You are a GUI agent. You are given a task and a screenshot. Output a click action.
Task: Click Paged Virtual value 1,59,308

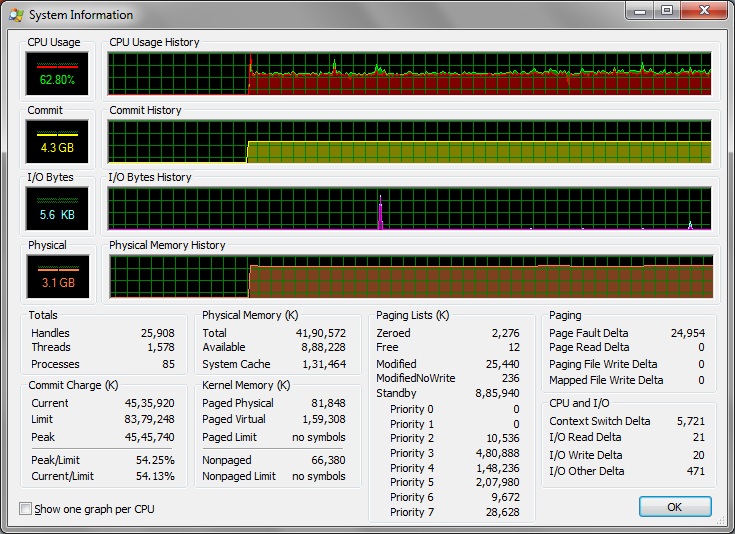point(324,419)
